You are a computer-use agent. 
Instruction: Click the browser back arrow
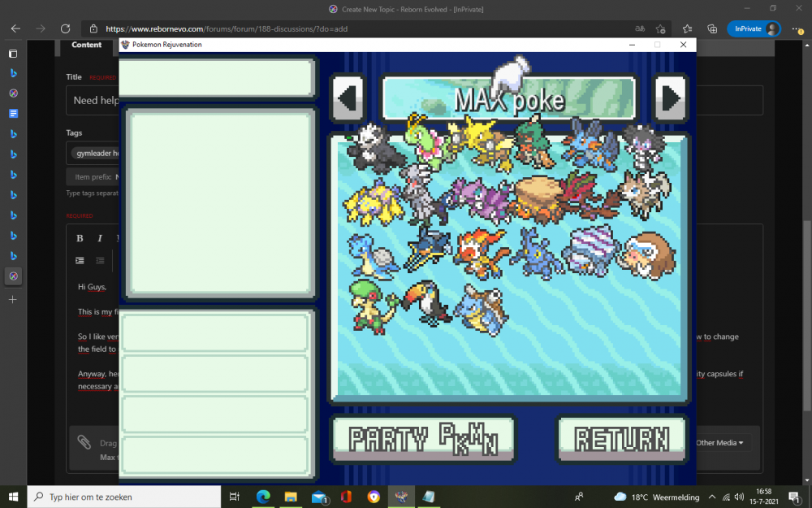(15, 29)
